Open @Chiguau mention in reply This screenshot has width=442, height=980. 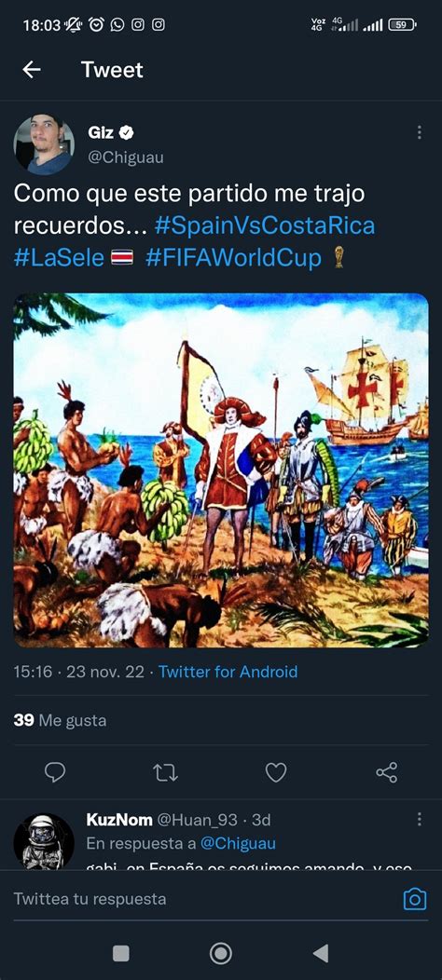[x=238, y=843]
